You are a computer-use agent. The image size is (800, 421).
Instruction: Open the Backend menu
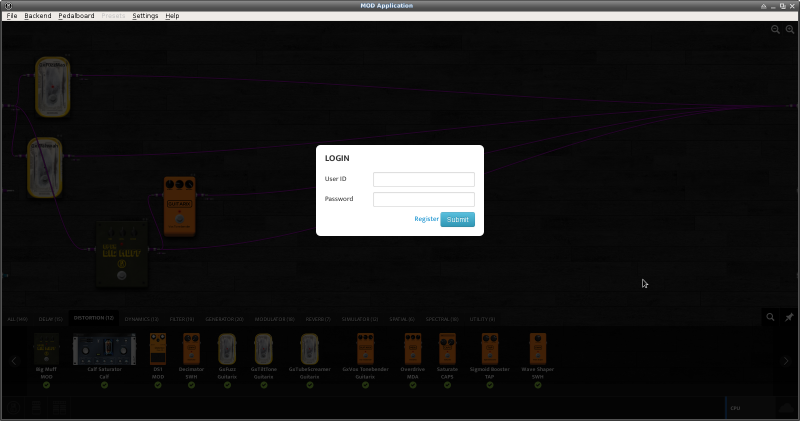tap(38, 16)
